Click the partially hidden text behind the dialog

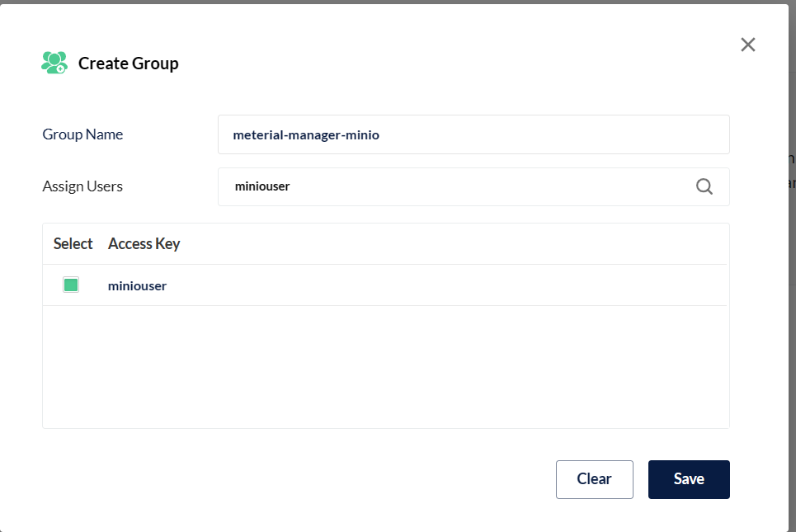pos(792,171)
